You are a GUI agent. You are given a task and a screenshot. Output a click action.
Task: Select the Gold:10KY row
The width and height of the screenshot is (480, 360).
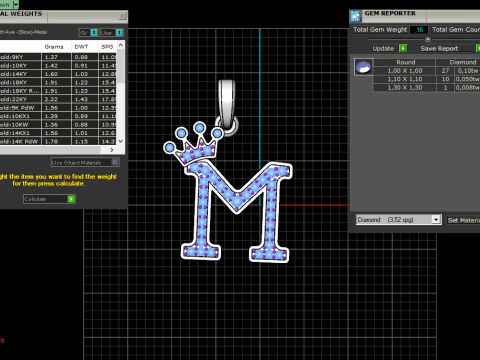[x=58, y=66]
